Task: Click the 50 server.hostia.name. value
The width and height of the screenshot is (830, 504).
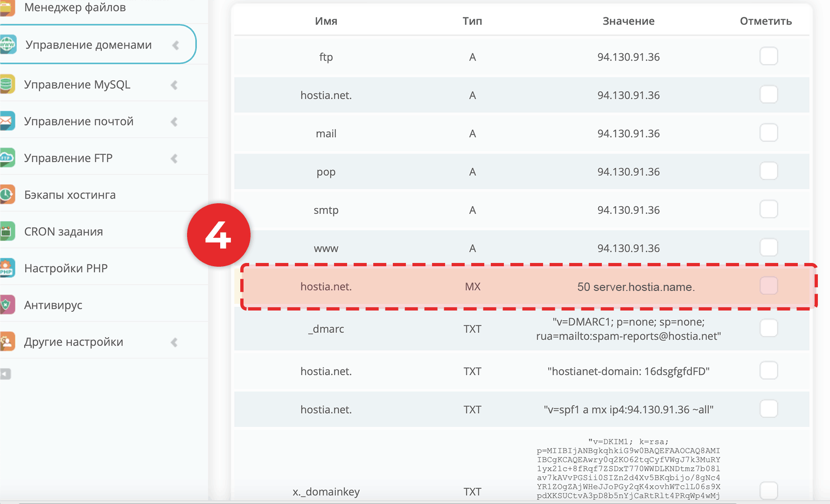Action: 636,287
